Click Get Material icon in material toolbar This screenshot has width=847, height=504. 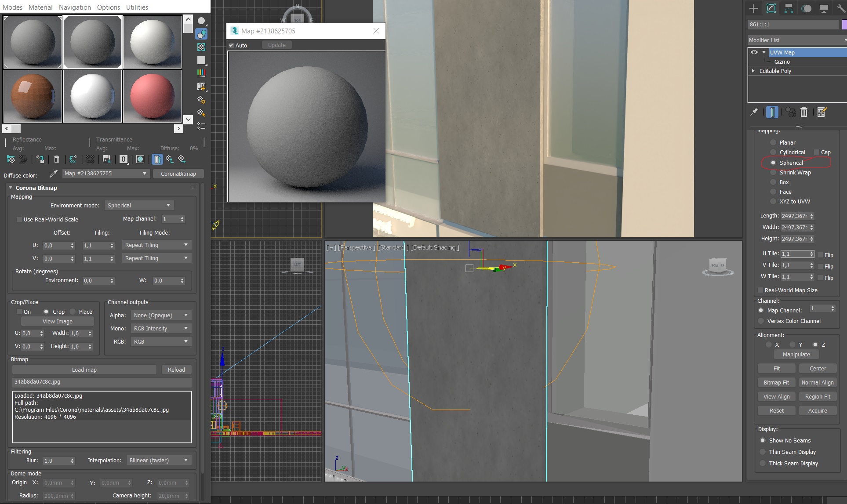(11, 159)
